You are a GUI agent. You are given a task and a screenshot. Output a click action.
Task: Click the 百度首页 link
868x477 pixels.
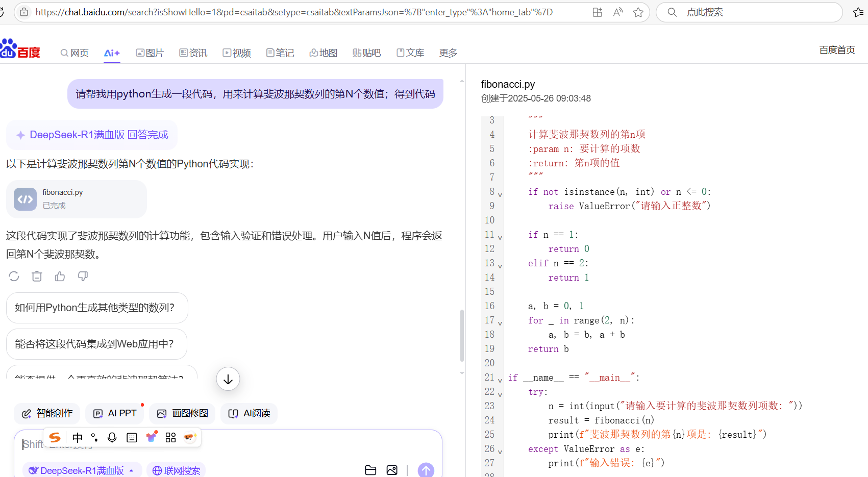click(836, 49)
